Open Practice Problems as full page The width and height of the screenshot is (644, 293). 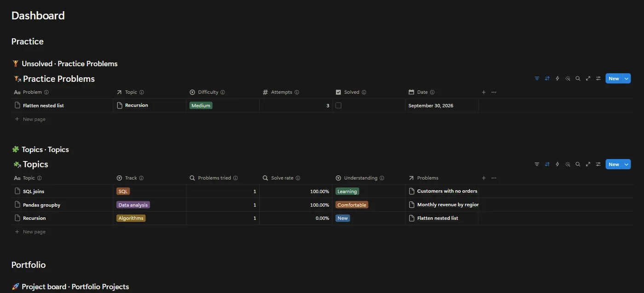point(588,79)
